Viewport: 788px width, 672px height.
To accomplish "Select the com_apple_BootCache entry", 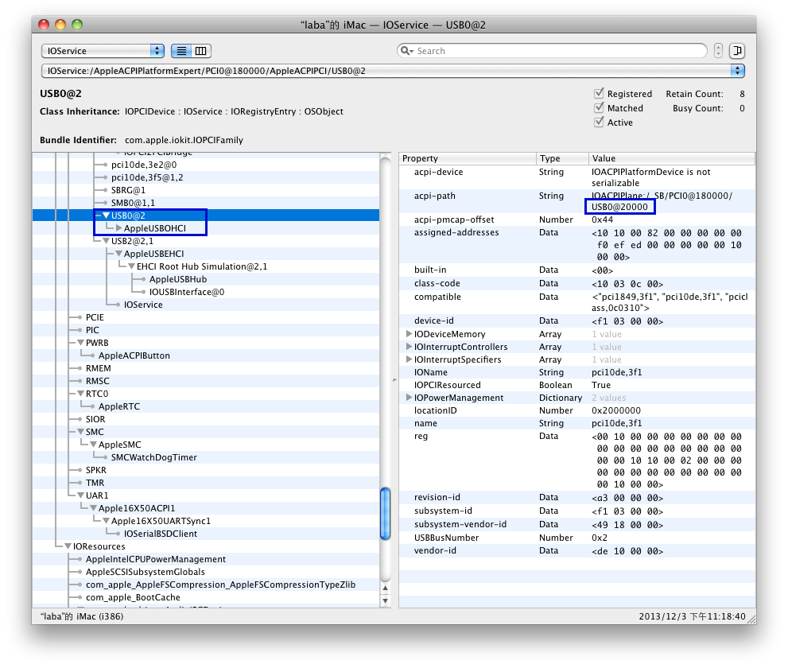I will 133,597.
